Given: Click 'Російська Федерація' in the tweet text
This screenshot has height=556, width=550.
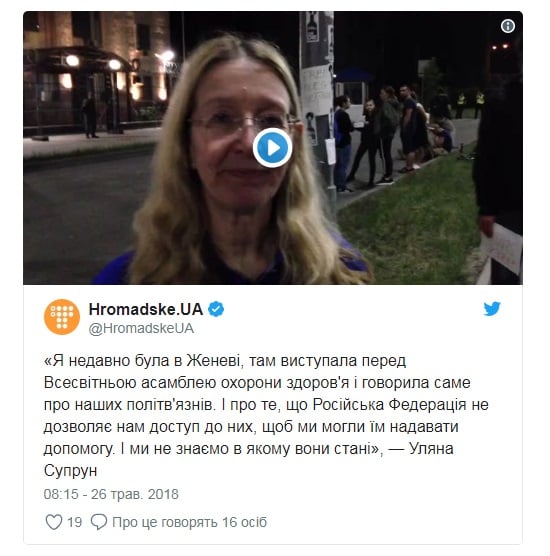Looking at the screenshot, I should pyautogui.click(x=389, y=405).
